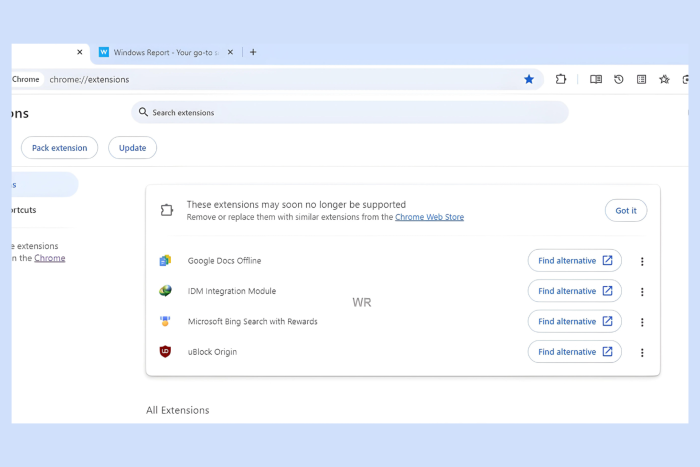Select highlighted extensions item in sidebar
700x467 pixels.
click(45, 184)
